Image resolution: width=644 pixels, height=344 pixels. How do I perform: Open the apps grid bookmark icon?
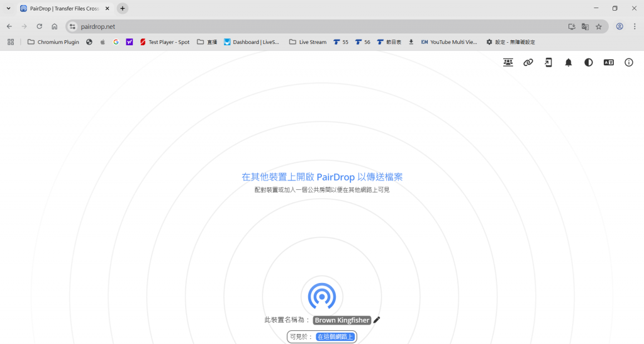click(11, 42)
